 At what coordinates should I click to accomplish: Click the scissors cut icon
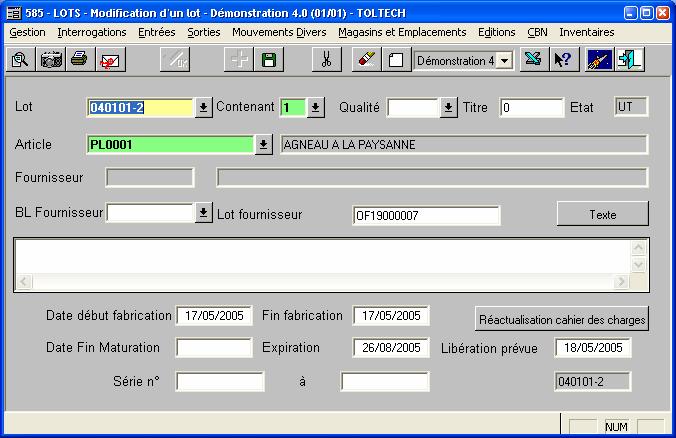click(x=325, y=60)
